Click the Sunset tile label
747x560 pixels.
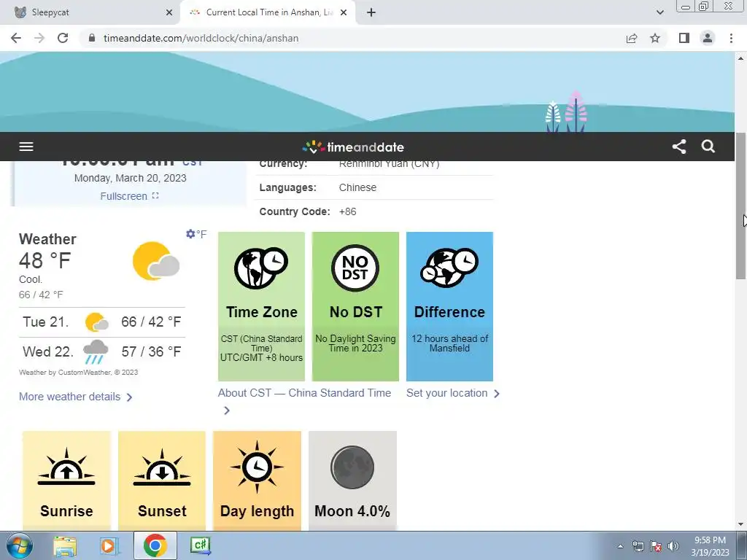point(162,511)
